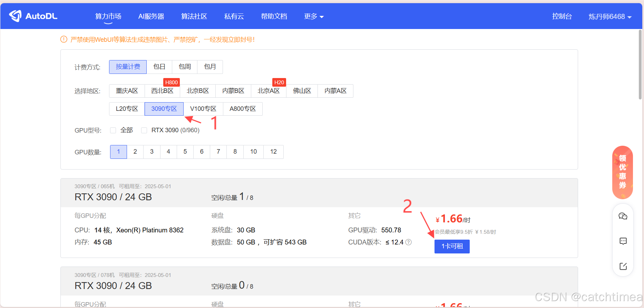Open AI服务器 nav item
644x308 pixels.
pos(151,16)
